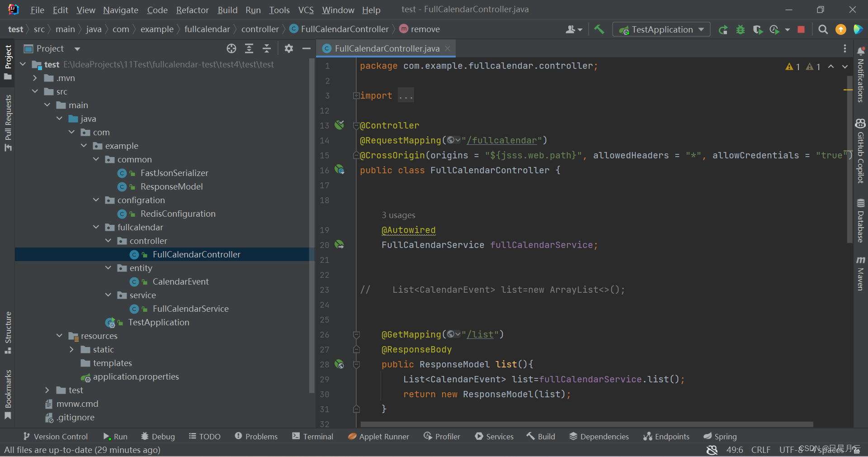Screen dimensions: 868x457
Task: Open Database tool window
Action: (860, 220)
